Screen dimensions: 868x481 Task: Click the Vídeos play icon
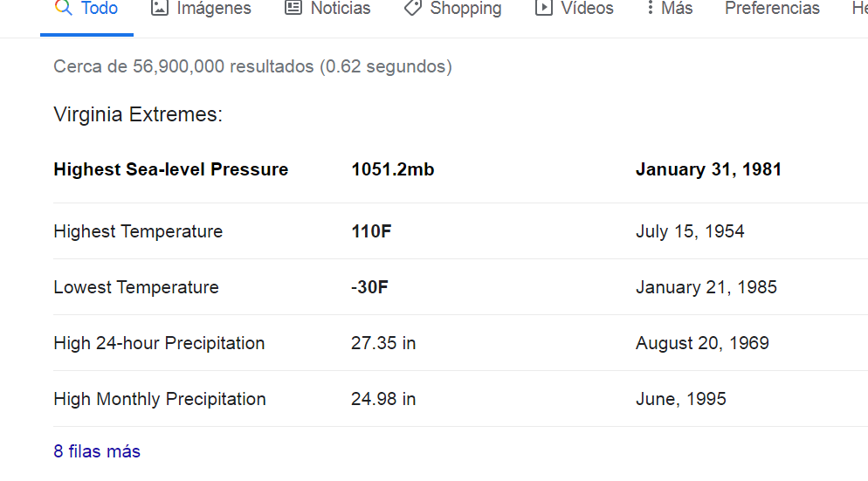click(x=544, y=8)
